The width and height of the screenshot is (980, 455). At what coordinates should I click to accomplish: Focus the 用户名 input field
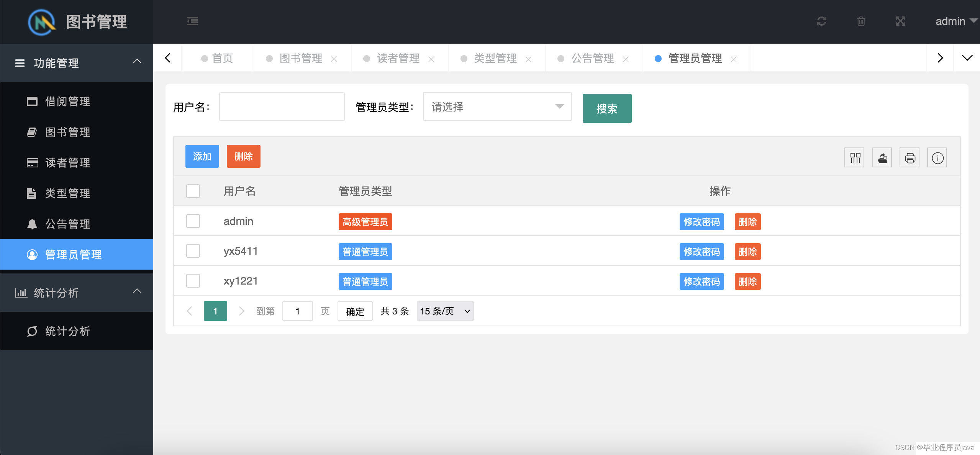(x=282, y=106)
